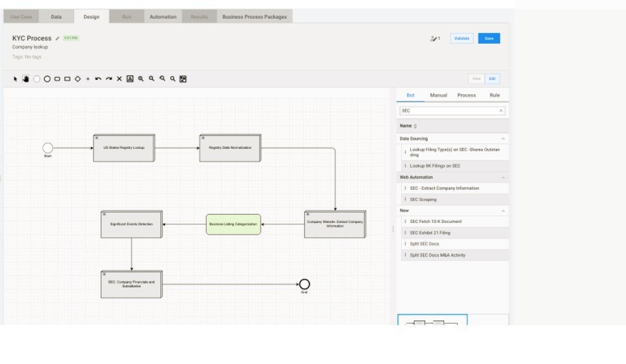The width and height of the screenshot is (626, 364).
Task: Click the undo arrow in toolbar
Action: (x=98, y=79)
